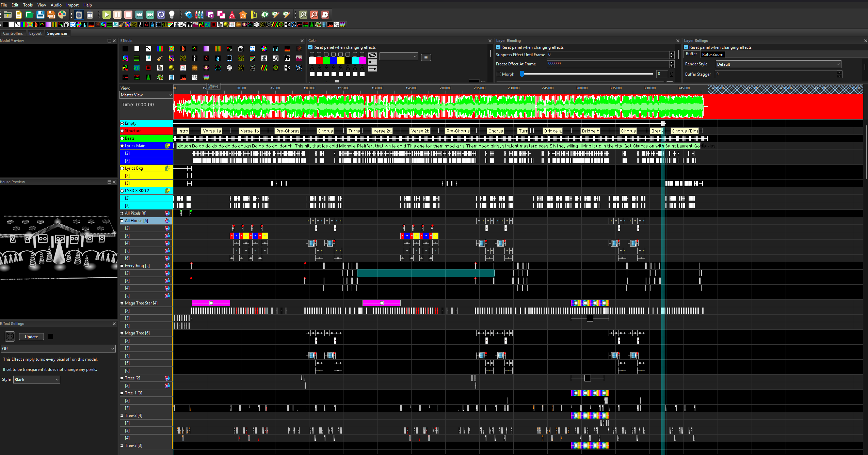Open the Style Black dropdown
868x455 pixels.
click(x=37, y=379)
